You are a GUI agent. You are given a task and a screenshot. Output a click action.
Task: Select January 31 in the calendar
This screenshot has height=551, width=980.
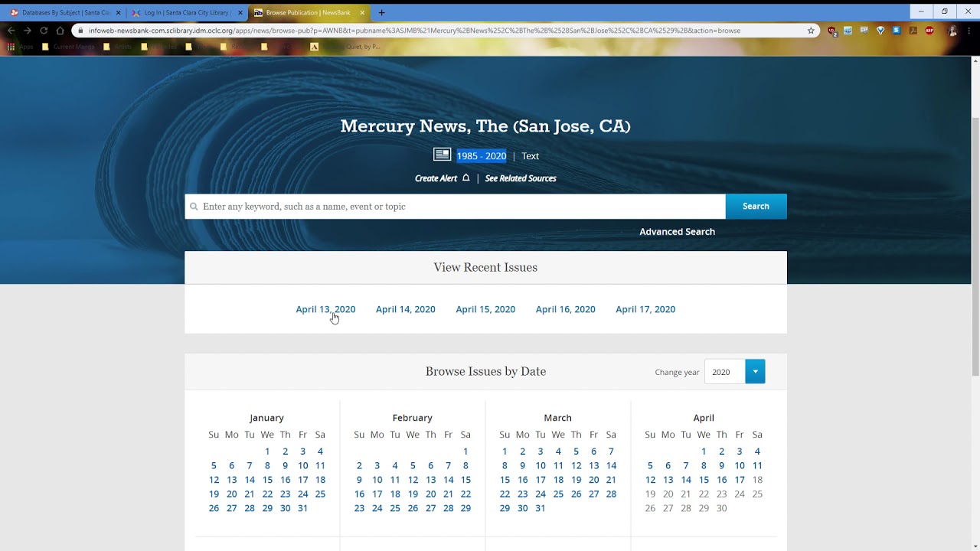coord(302,508)
